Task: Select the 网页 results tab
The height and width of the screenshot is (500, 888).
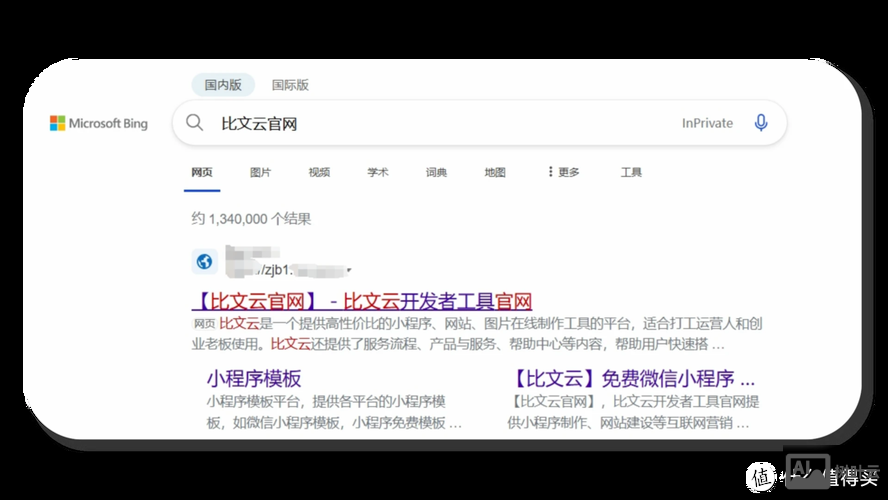Action: 202,172
